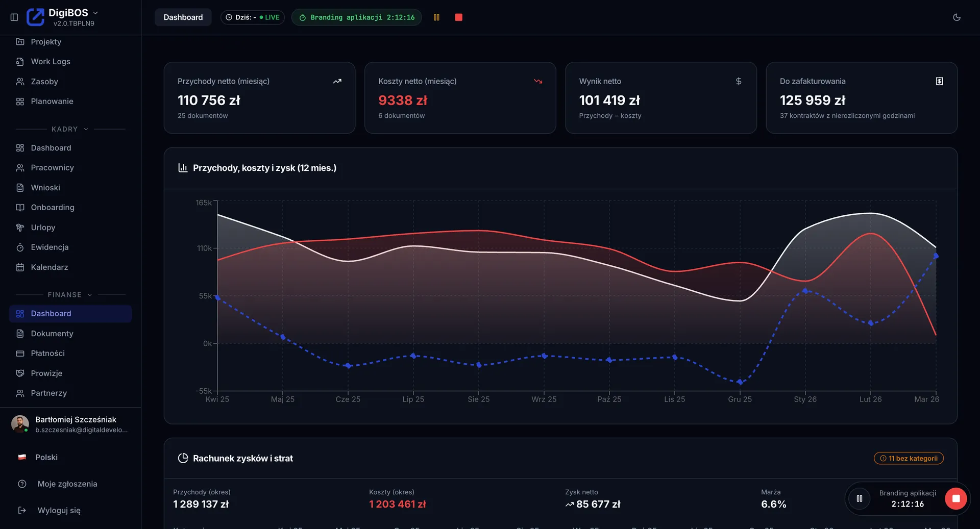Click the user avatar photo
The width and height of the screenshot is (980, 529).
point(20,424)
